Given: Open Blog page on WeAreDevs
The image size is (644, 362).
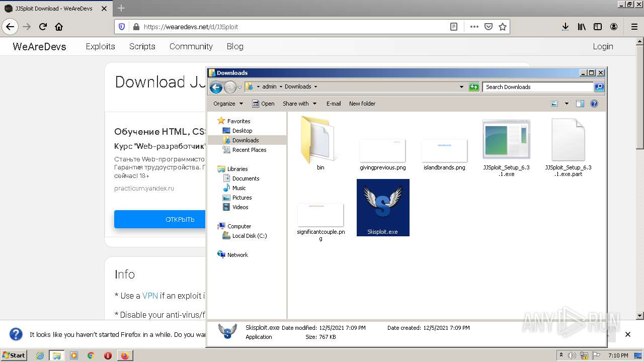Looking at the screenshot, I should [235, 46].
